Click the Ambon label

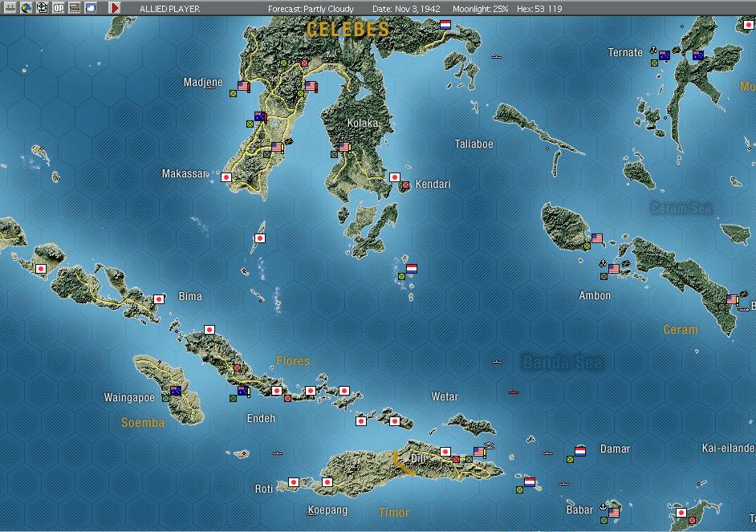tap(595, 295)
